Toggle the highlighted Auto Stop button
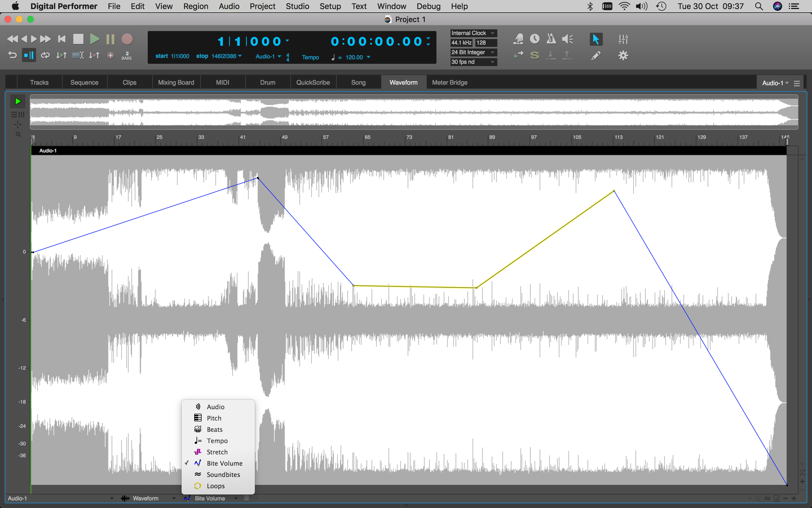This screenshot has width=812, height=508. pyautogui.click(x=29, y=55)
